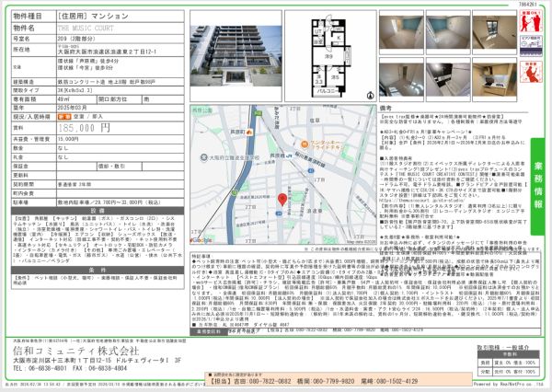Click the rent amount 185,000 円
This screenshot has width=552, height=392.
(x=84, y=128)
